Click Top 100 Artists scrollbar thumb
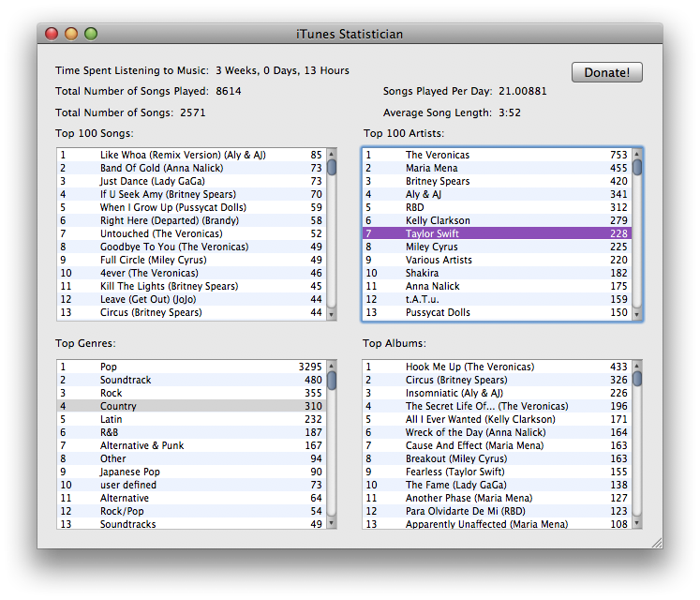This screenshot has width=700, height=600. click(637, 168)
